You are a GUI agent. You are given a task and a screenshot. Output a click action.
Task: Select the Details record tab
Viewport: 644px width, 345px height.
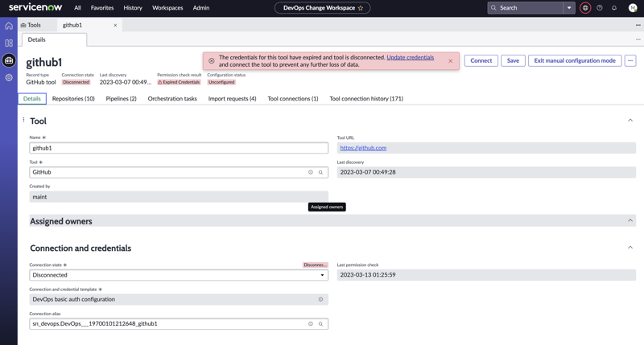tap(32, 99)
